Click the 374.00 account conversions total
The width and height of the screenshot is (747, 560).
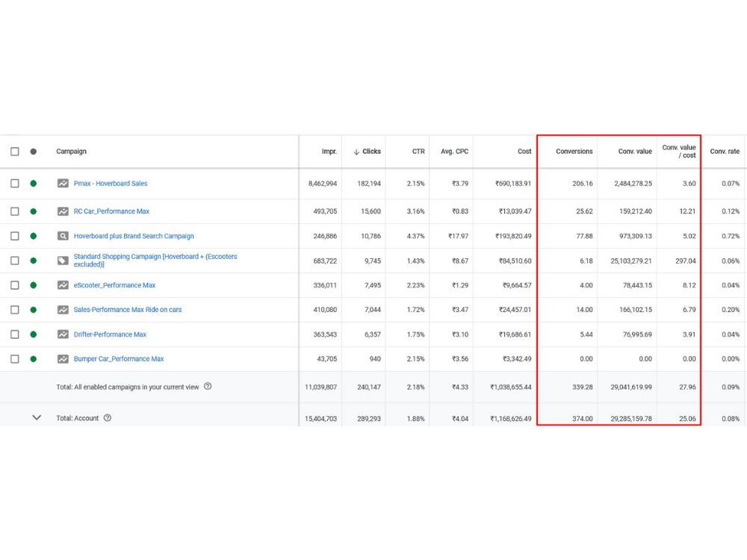coord(583,419)
